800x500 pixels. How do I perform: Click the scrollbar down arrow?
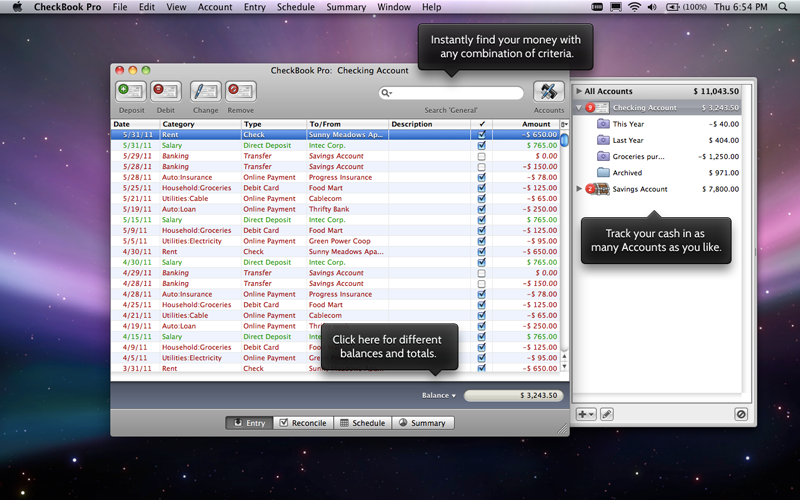[564, 366]
